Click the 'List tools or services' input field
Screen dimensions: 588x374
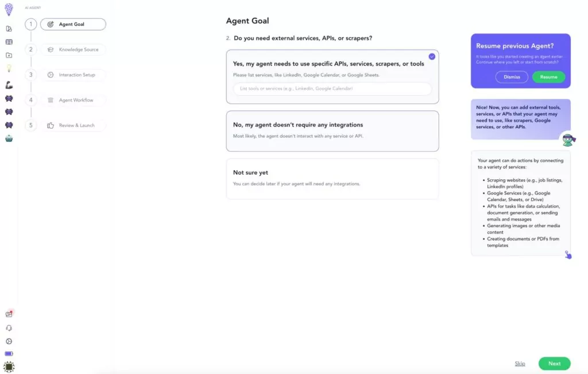tap(332, 88)
